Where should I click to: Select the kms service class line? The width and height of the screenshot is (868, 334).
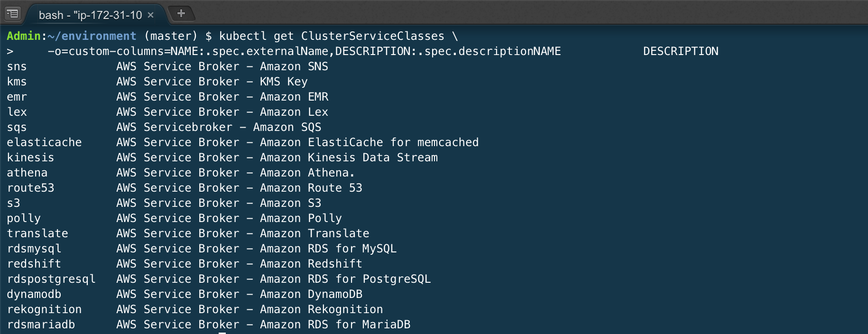17,82
